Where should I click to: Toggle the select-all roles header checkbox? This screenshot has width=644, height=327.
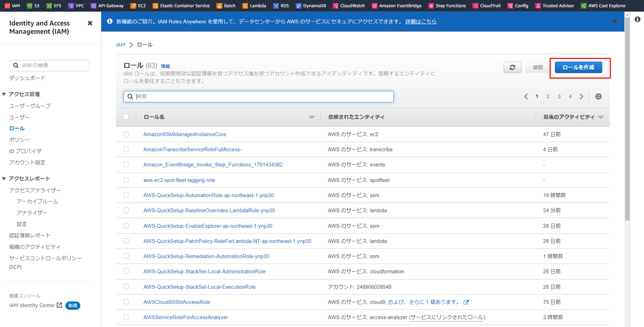pyautogui.click(x=126, y=117)
